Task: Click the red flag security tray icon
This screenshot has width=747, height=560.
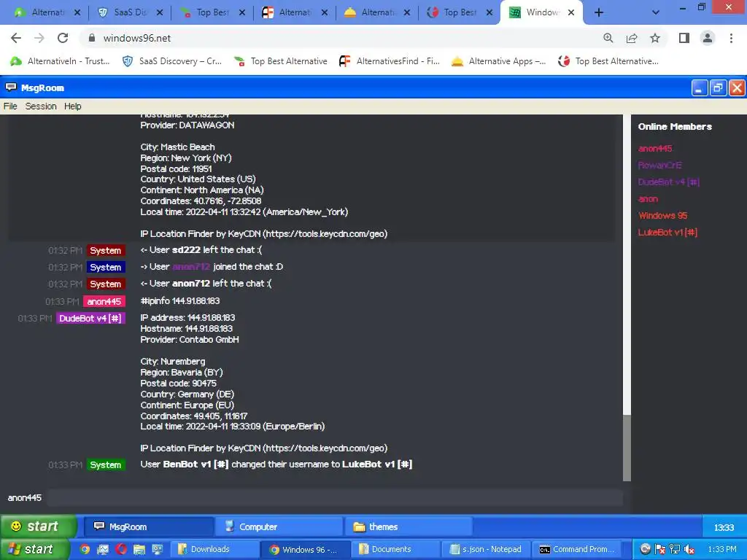Action: point(659,550)
